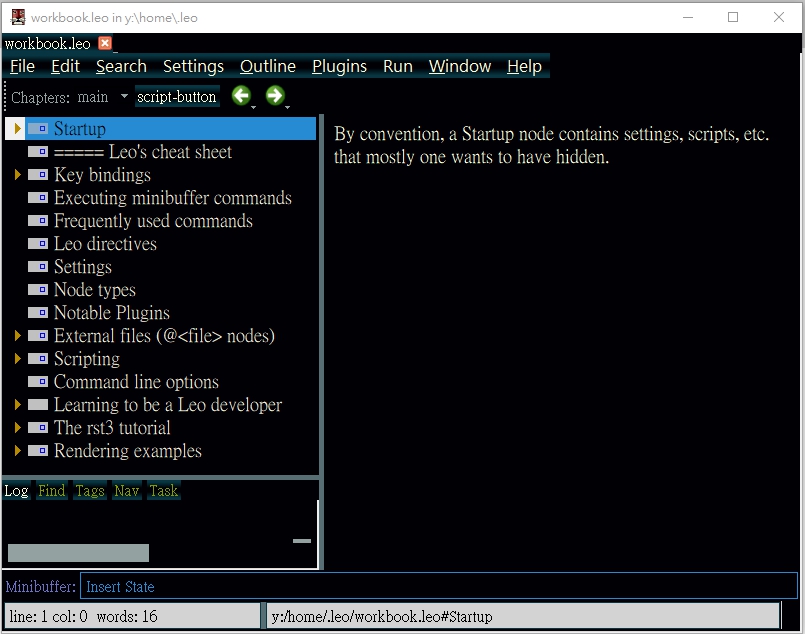Click the Node types node icon
The width and height of the screenshot is (805, 634).
[x=37, y=290]
